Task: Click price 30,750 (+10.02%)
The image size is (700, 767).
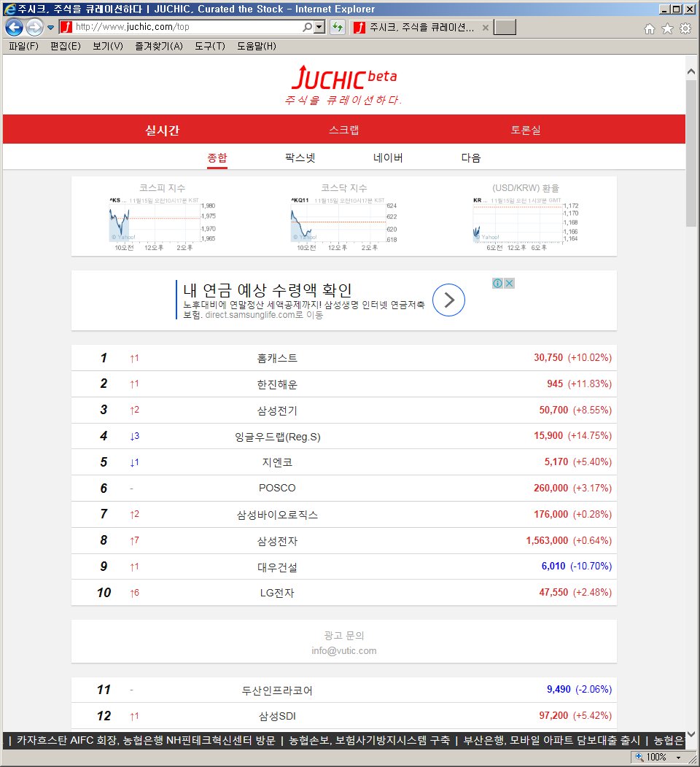Action: coord(572,357)
